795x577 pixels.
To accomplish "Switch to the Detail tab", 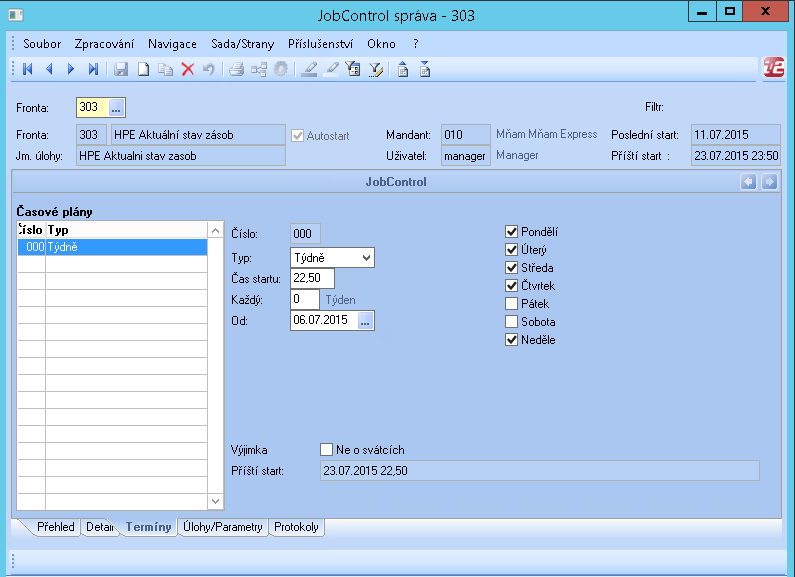I will (x=100, y=527).
